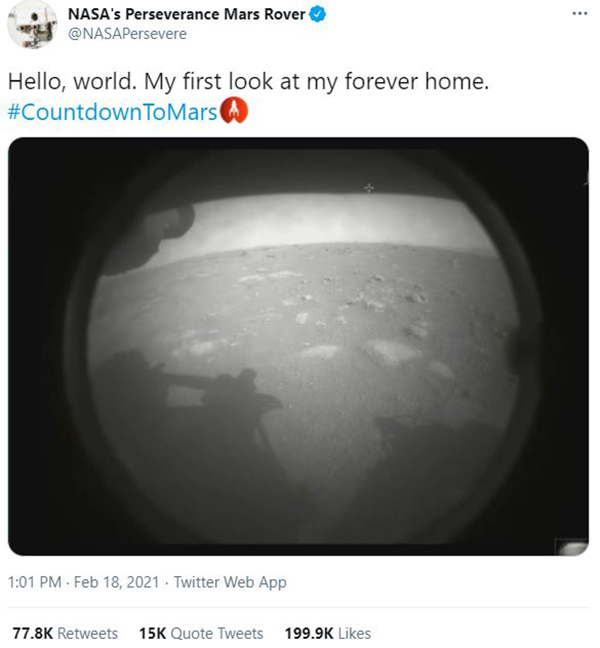This screenshot has width=600, height=648.
Task: Open the Mars surface photo
Action: 298,346
